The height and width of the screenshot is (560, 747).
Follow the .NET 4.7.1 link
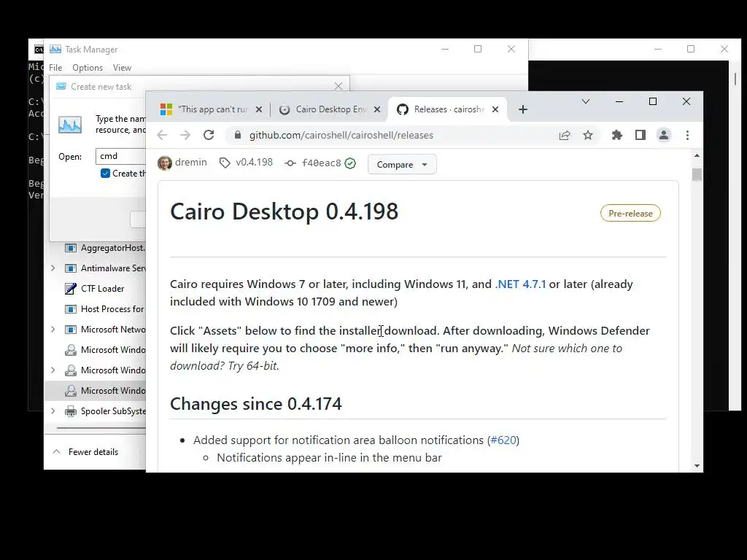pos(520,284)
